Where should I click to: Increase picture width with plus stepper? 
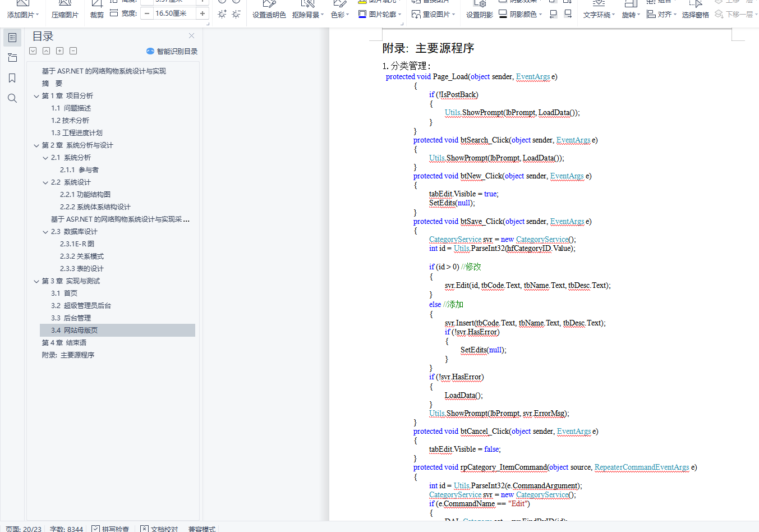(203, 13)
